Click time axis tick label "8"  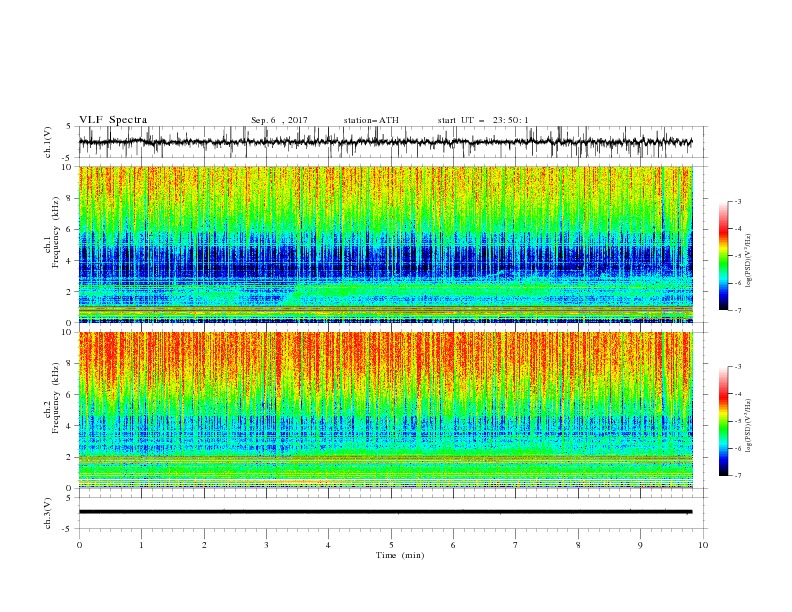click(578, 545)
